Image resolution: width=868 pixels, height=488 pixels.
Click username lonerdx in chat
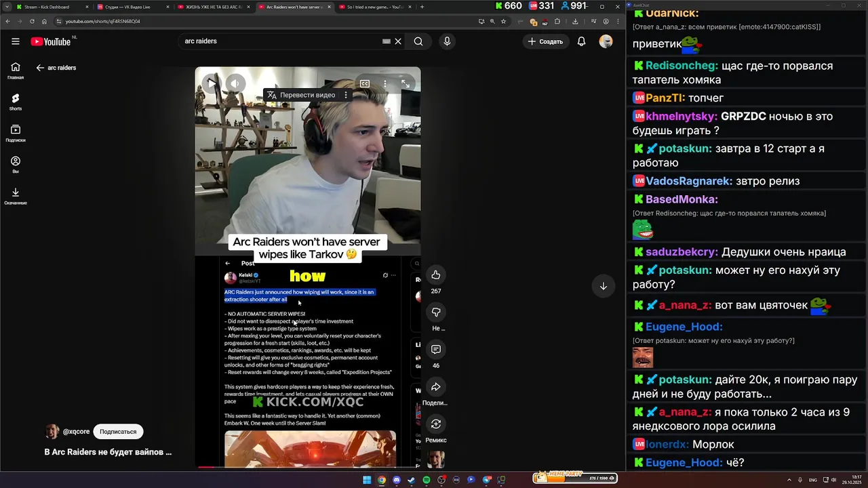click(x=667, y=444)
